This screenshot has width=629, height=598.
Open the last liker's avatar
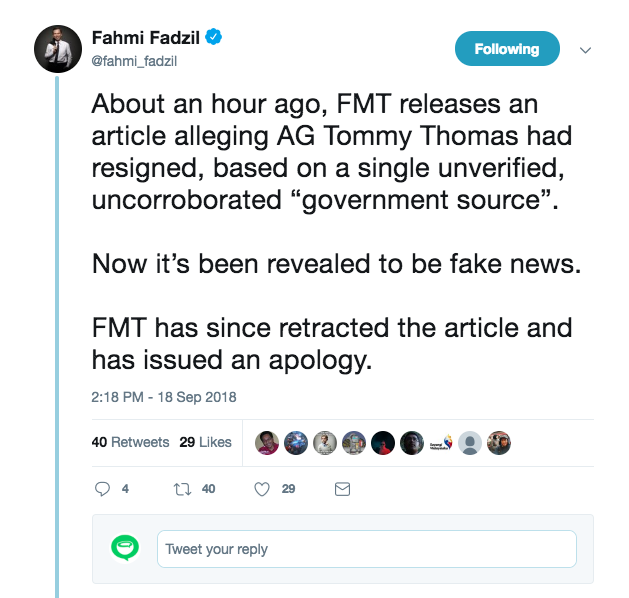click(499, 443)
